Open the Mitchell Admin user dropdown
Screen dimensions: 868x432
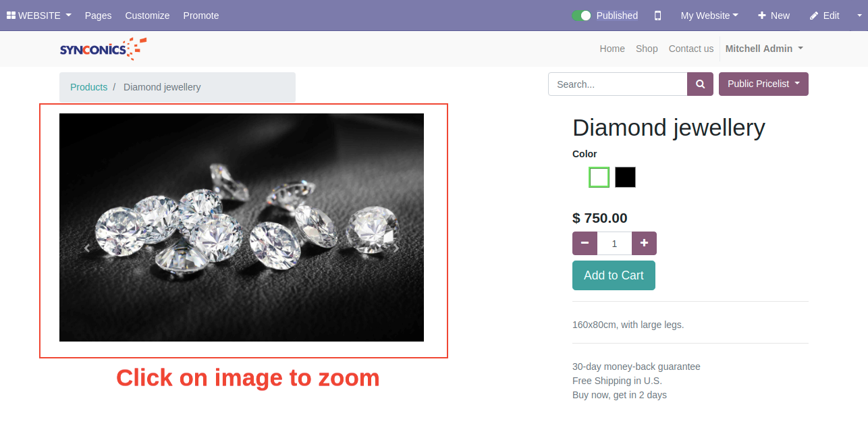pos(764,49)
